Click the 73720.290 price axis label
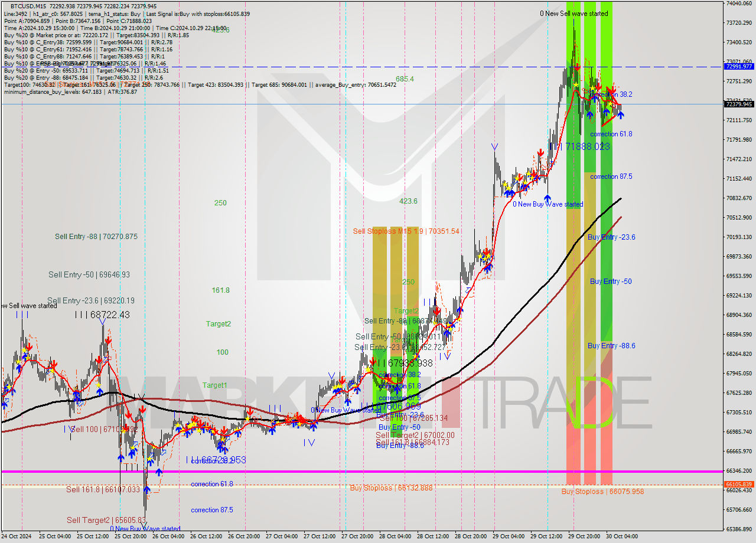The image size is (756, 543). click(x=739, y=23)
